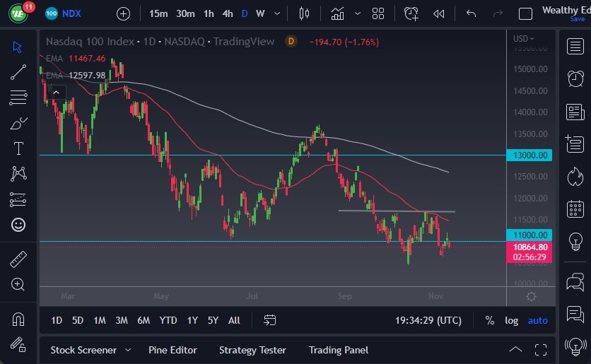Open the public chats panel

click(575, 282)
